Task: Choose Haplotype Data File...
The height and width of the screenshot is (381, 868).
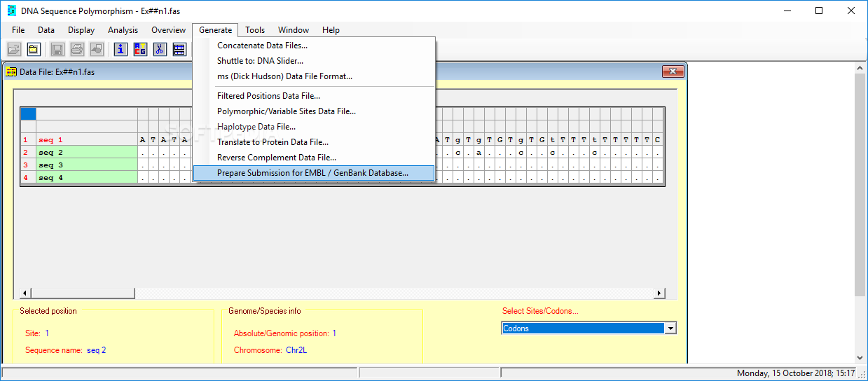Action: pos(314,127)
